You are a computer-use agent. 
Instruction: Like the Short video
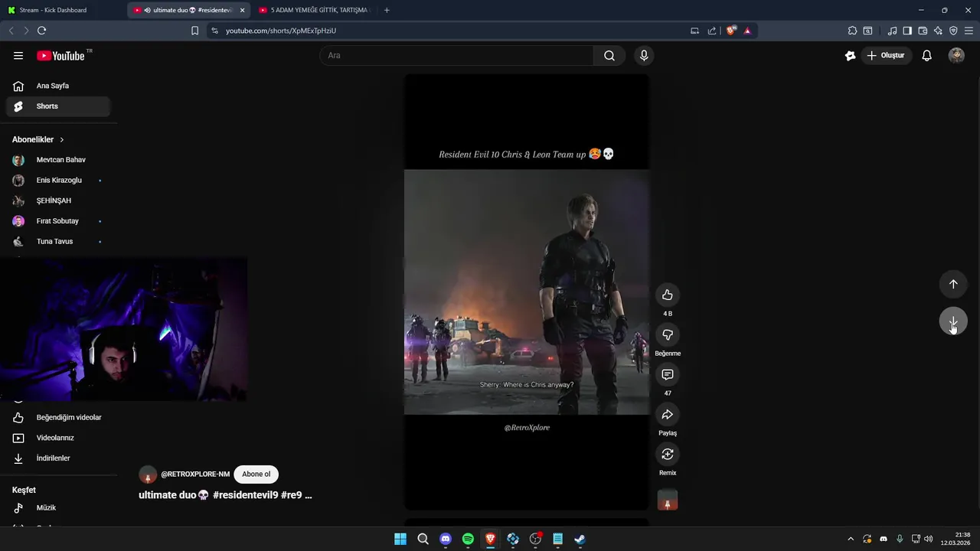[x=668, y=295]
